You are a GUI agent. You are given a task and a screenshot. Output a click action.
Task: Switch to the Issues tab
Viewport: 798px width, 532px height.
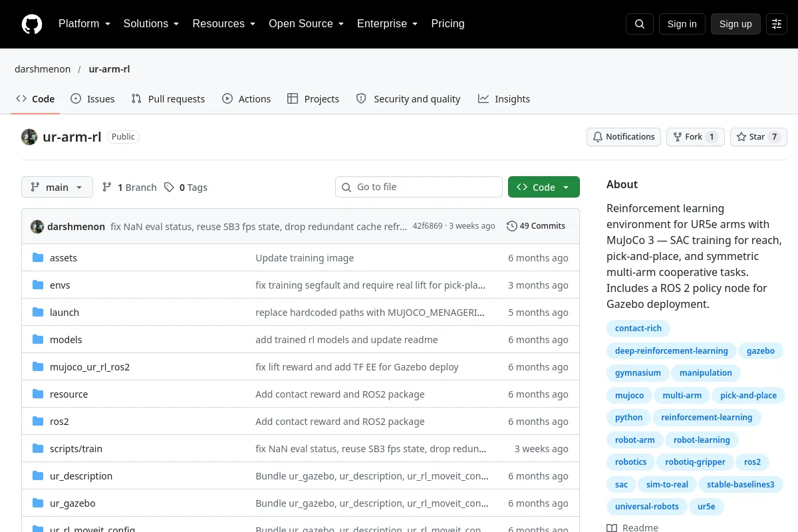click(x=92, y=98)
